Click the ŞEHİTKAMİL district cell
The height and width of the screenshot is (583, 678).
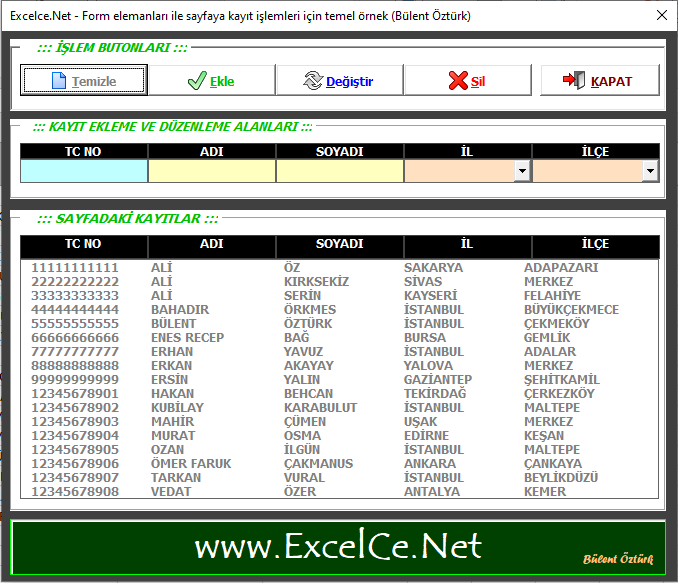[562, 380]
